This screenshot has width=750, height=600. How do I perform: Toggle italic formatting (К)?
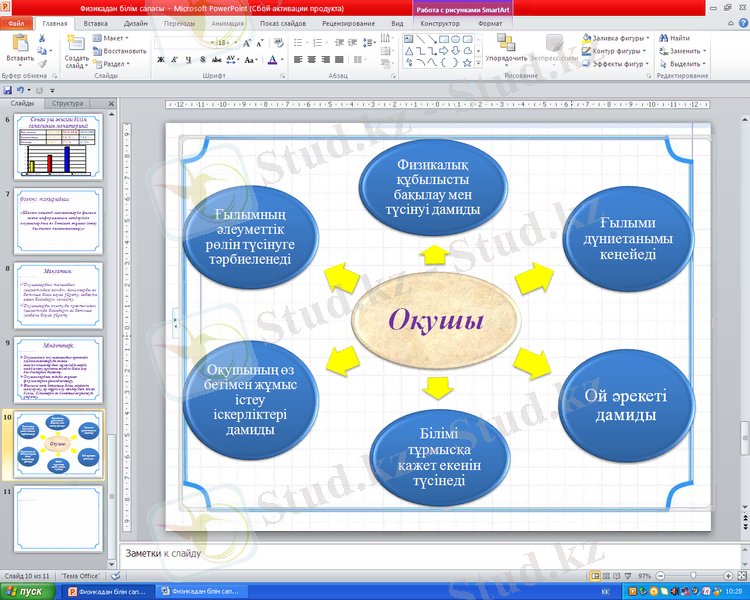174,60
